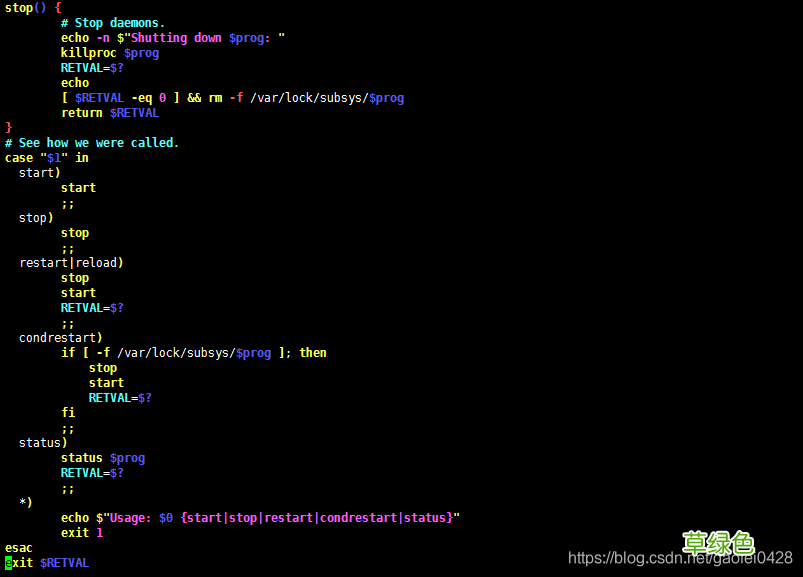803x577 pixels.
Task: Click the green Chinese watermark text
Action: click(x=718, y=543)
